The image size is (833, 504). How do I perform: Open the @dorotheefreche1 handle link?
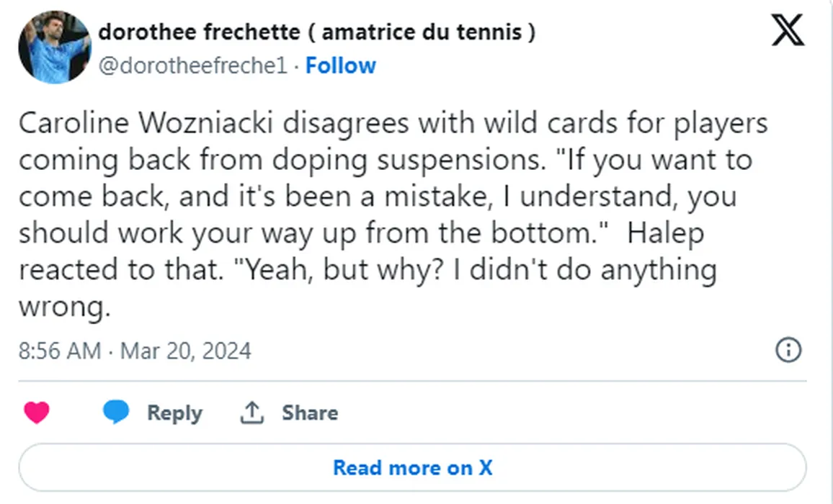click(192, 66)
